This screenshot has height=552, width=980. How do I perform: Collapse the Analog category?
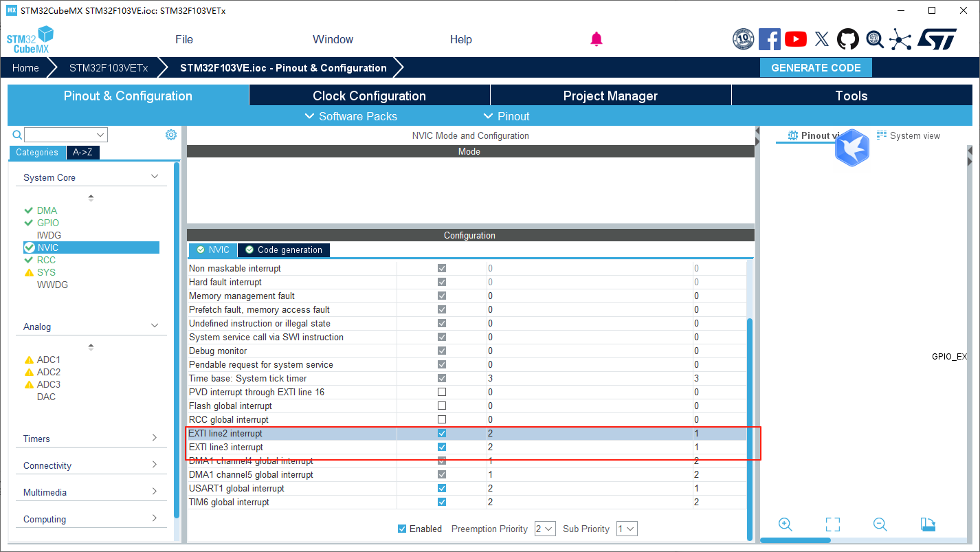point(155,326)
